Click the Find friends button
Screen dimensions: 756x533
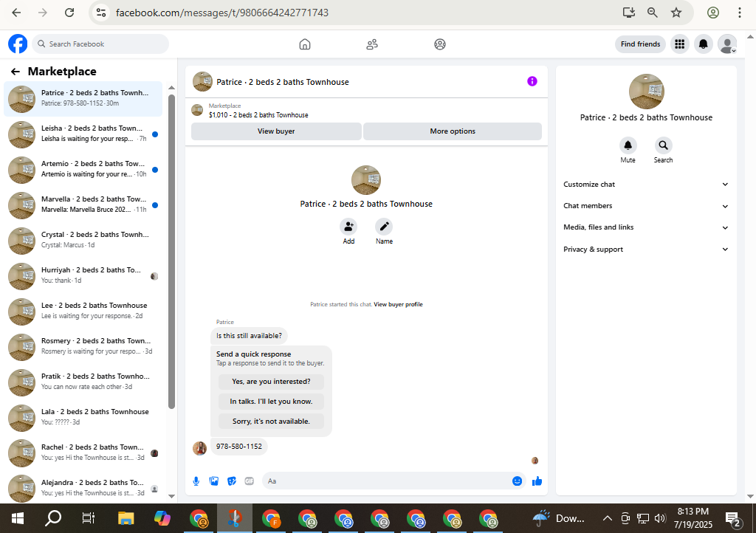[x=640, y=44]
